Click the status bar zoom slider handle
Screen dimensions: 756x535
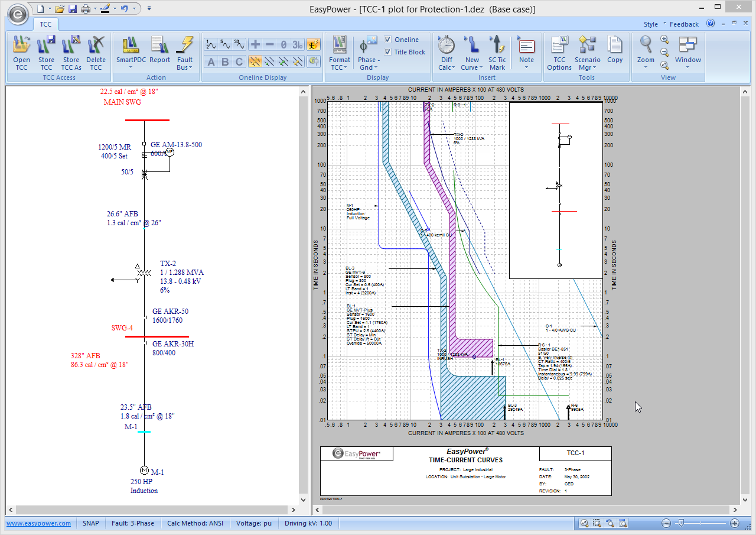coord(680,523)
